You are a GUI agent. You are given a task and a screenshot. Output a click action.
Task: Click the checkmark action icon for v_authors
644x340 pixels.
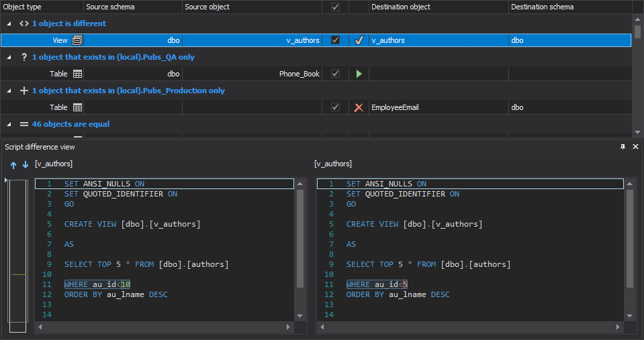[359, 40]
